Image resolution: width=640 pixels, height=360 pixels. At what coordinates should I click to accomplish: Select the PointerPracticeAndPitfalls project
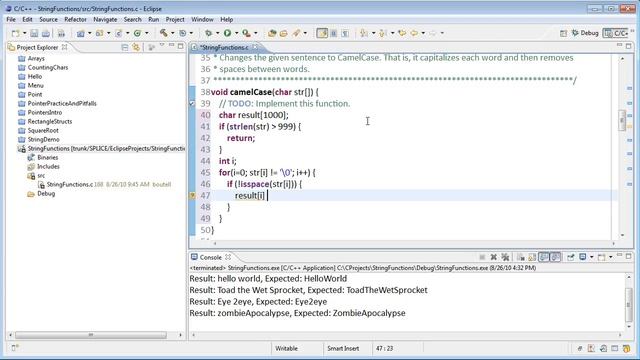tap(62, 103)
